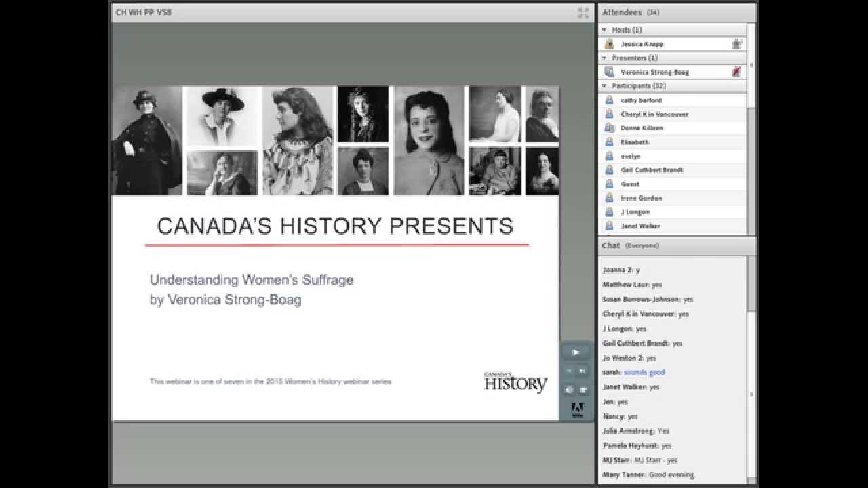Image resolution: width=868 pixels, height=488 pixels.
Task: Click Matthew Laur's 'yes' chat message
Action: tap(656, 285)
